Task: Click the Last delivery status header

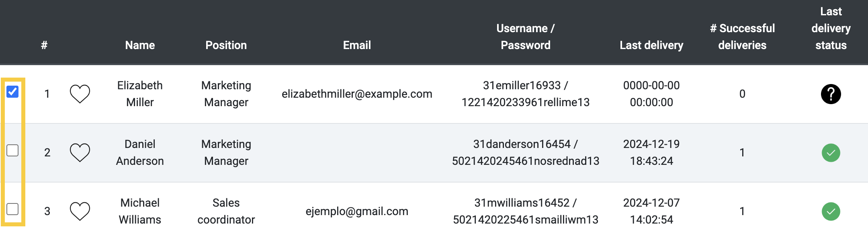Action: coord(831,28)
